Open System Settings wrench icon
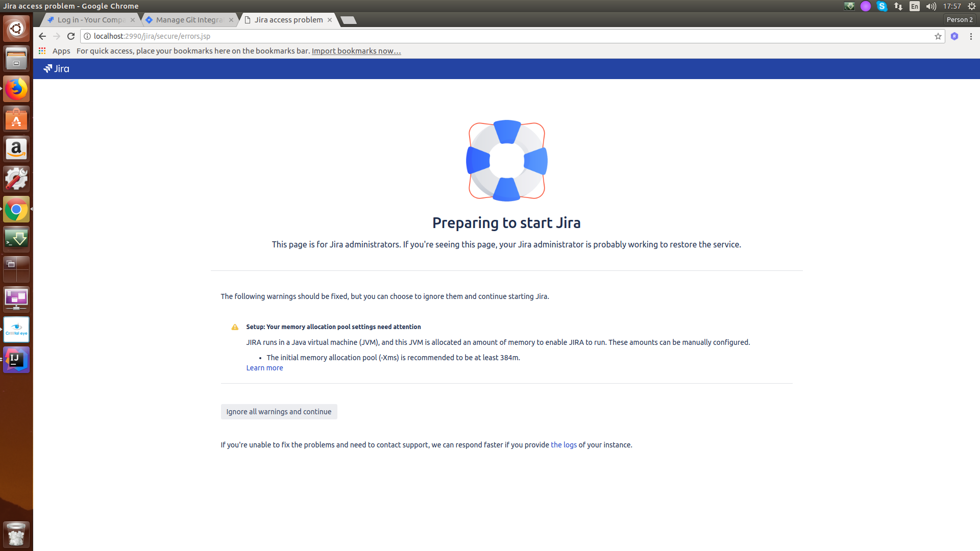The image size is (980, 551). pyautogui.click(x=16, y=179)
